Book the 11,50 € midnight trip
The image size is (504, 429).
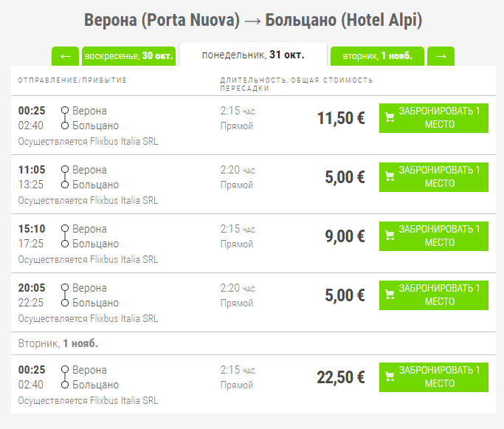434,118
